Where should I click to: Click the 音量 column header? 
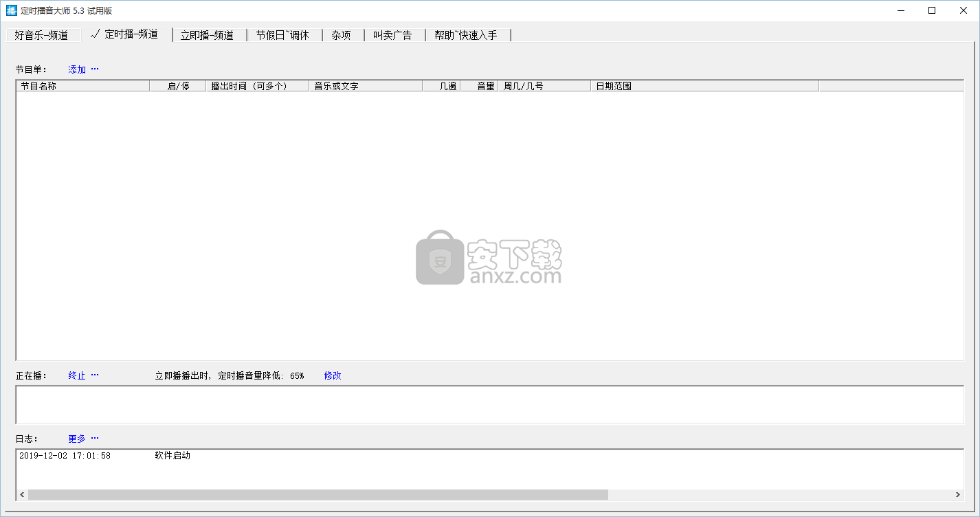click(479, 86)
